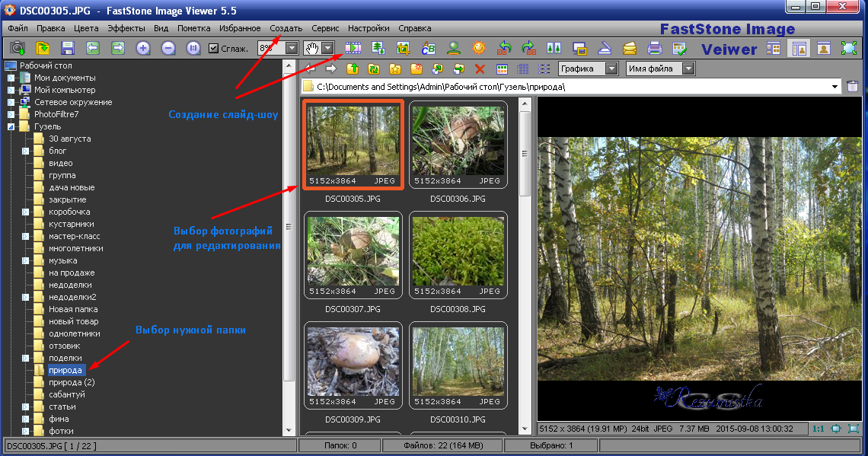Open the Эффекты menu
This screenshot has height=456, width=868.
pyautogui.click(x=126, y=28)
